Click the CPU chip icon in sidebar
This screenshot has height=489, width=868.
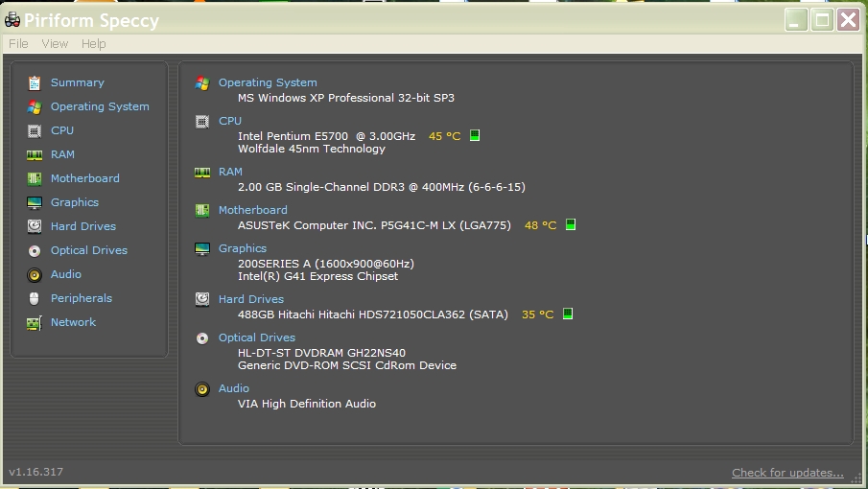[x=35, y=131]
